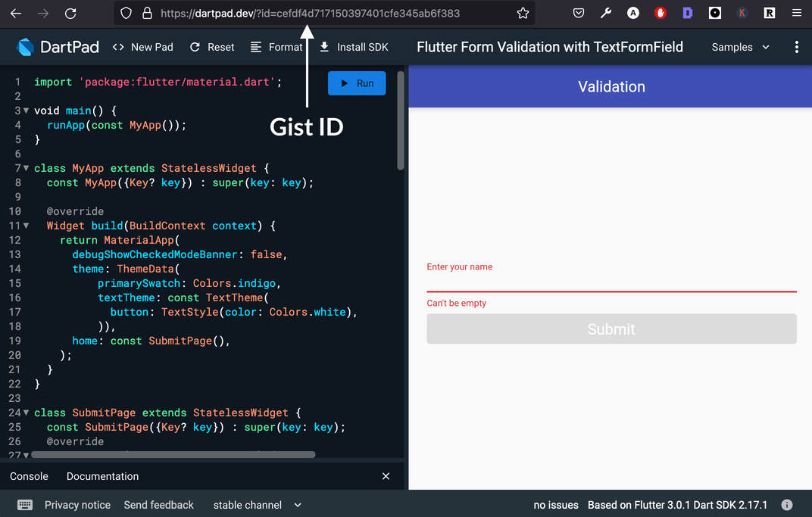The height and width of the screenshot is (517, 812).
Task: Reset the pad code
Action: click(212, 47)
